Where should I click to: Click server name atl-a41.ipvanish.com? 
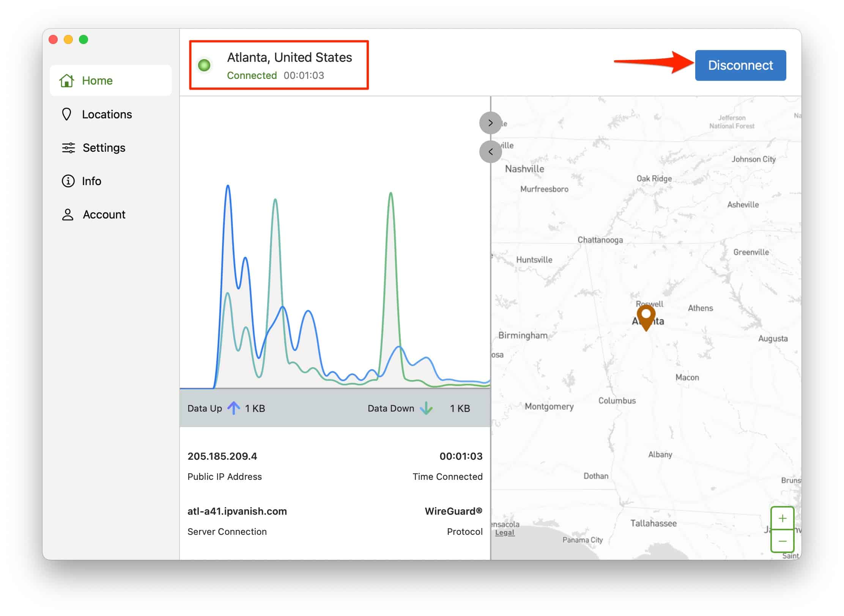[237, 511]
